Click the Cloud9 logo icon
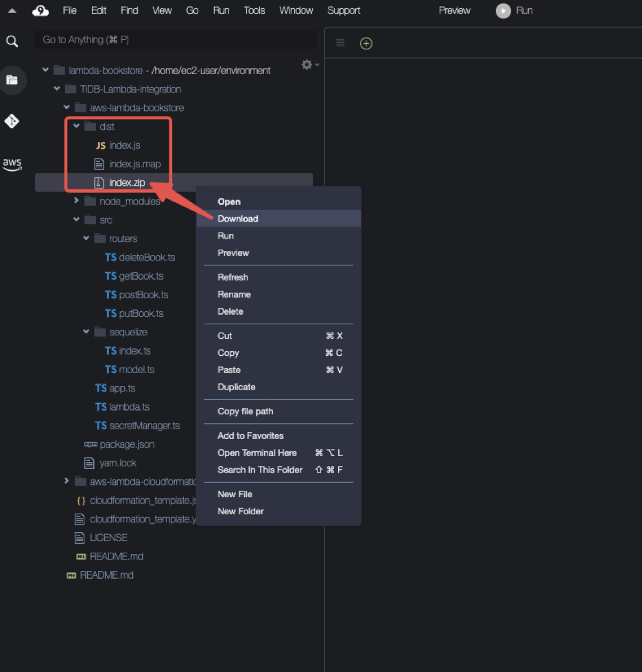 pos(40,11)
